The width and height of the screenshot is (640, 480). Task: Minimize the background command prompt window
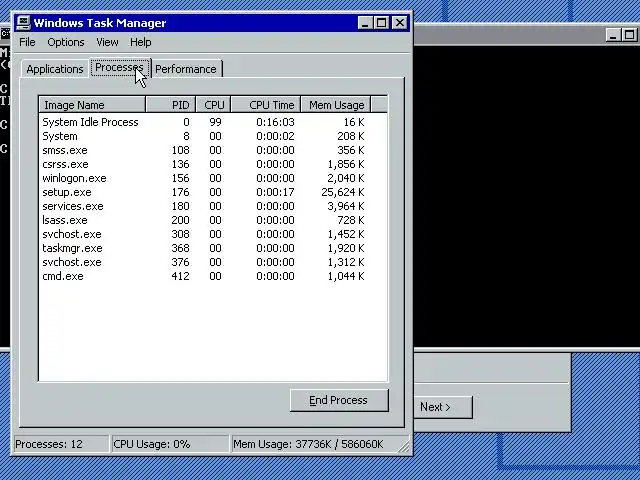(x=613, y=35)
